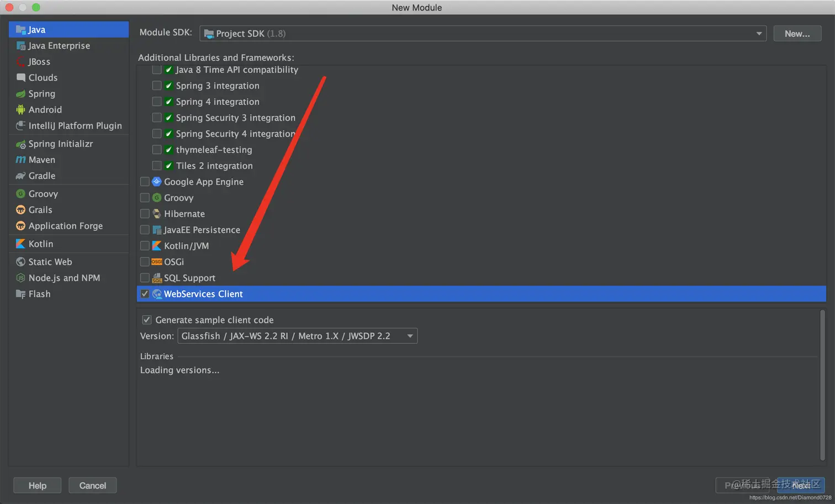Viewport: 835px width, 504px height.
Task: Check the Hibernate framework checkbox
Action: (145, 214)
